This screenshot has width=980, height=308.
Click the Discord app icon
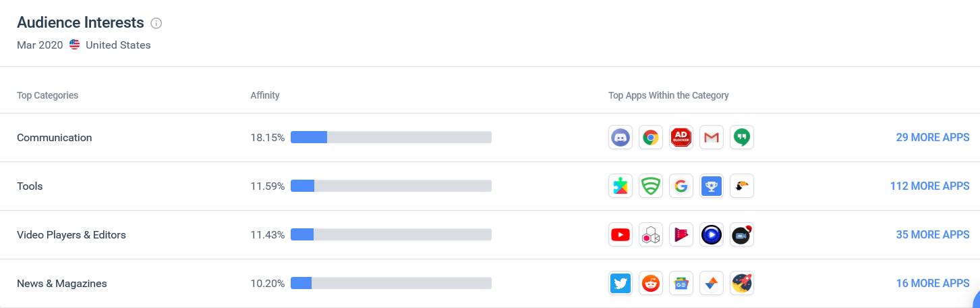(620, 138)
